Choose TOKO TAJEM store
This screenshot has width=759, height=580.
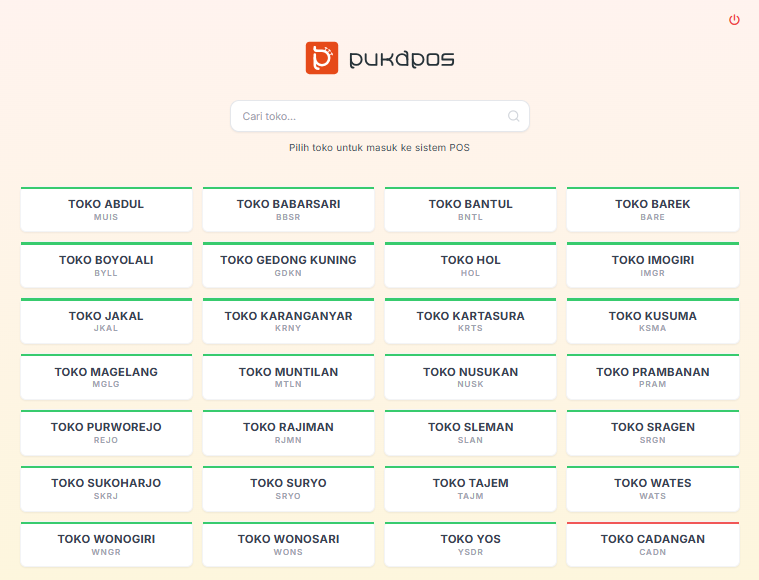click(470, 488)
